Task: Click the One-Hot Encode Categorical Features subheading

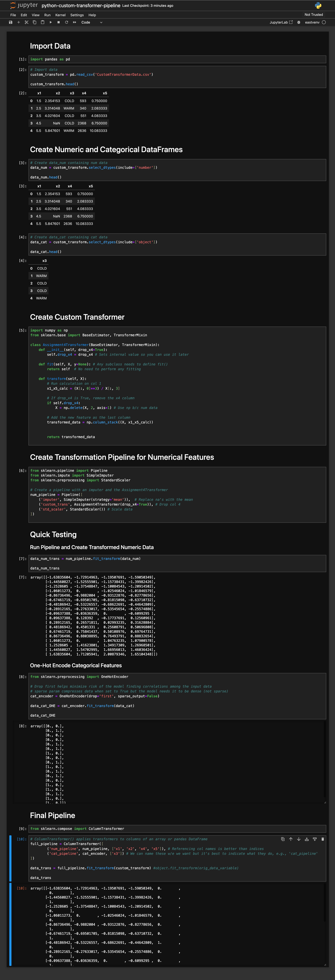Action: click(76, 665)
